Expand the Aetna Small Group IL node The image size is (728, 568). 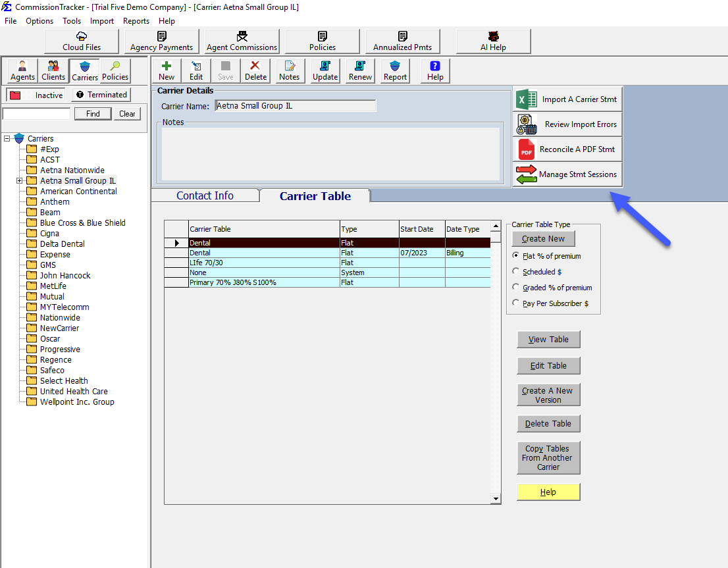(19, 180)
